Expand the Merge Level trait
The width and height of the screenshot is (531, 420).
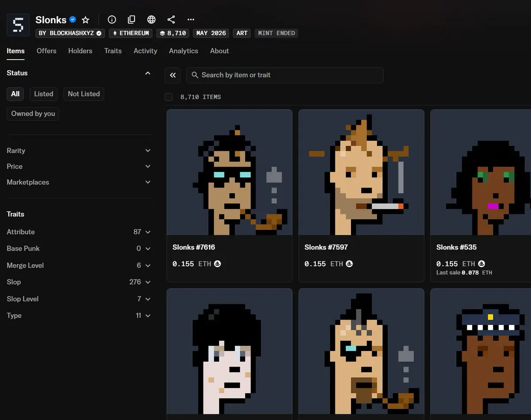coord(79,265)
